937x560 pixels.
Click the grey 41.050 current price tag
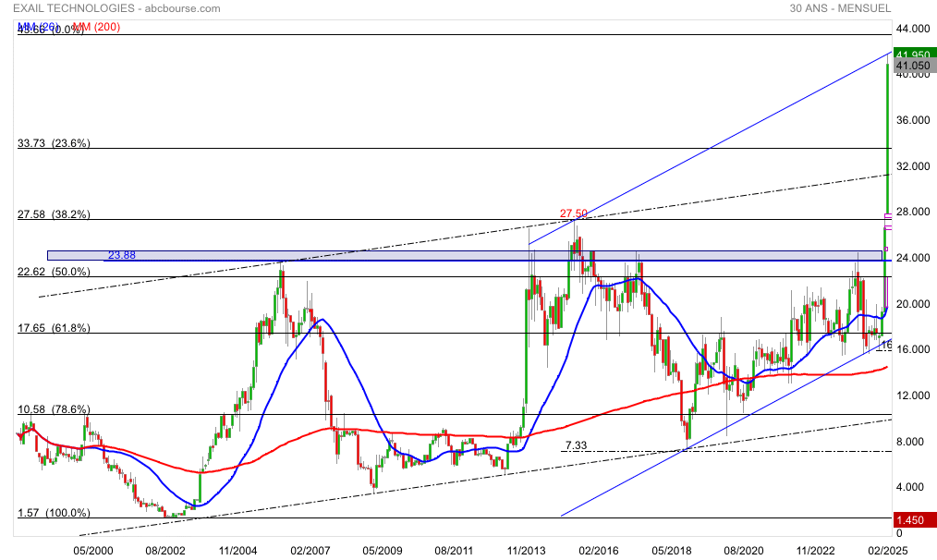point(914,66)
